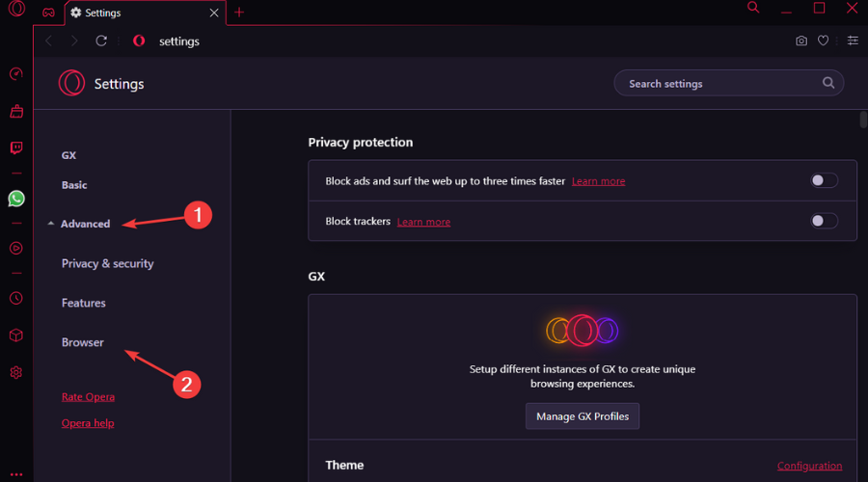
Task: Open Twitch panel in sidebar
Action: click(x=16, y=147)
